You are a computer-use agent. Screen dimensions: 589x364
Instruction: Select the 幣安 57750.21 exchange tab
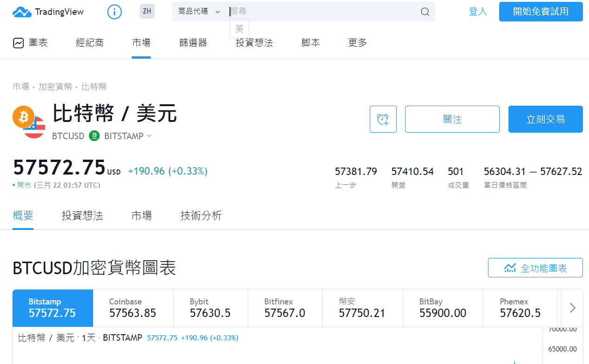click(x=362, y=308)
